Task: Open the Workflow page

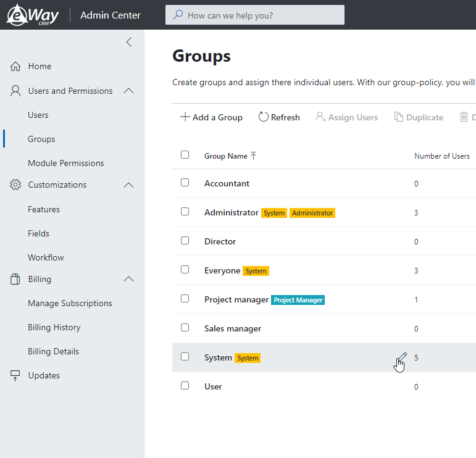Action: pyautogui.click(x=46, y=257)
